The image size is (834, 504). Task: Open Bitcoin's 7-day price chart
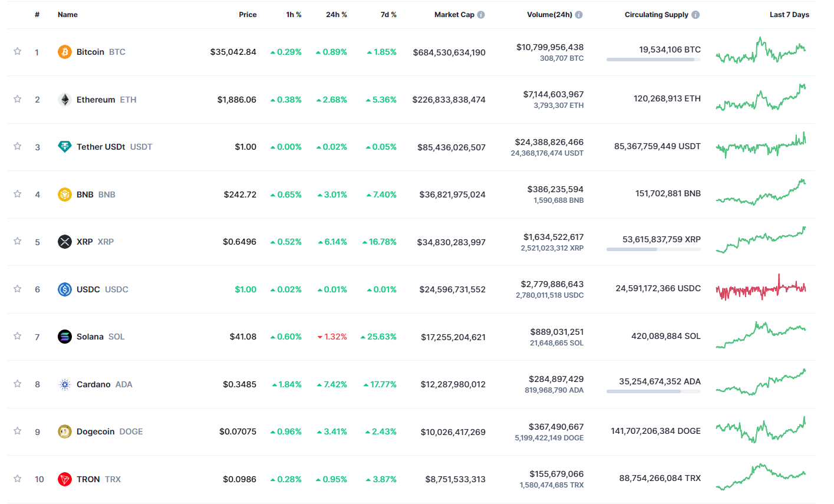pyautogui.click(x=761, y=51)
